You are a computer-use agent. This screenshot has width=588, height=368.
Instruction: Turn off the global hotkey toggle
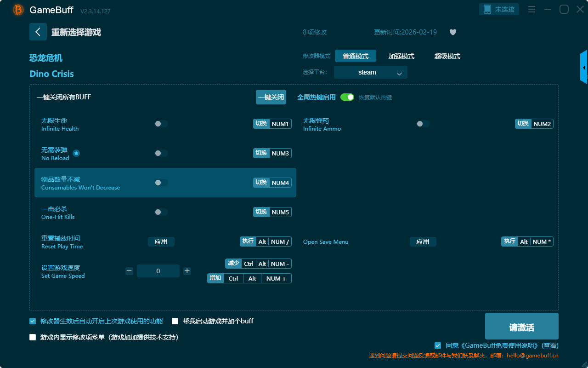[347, 97]
